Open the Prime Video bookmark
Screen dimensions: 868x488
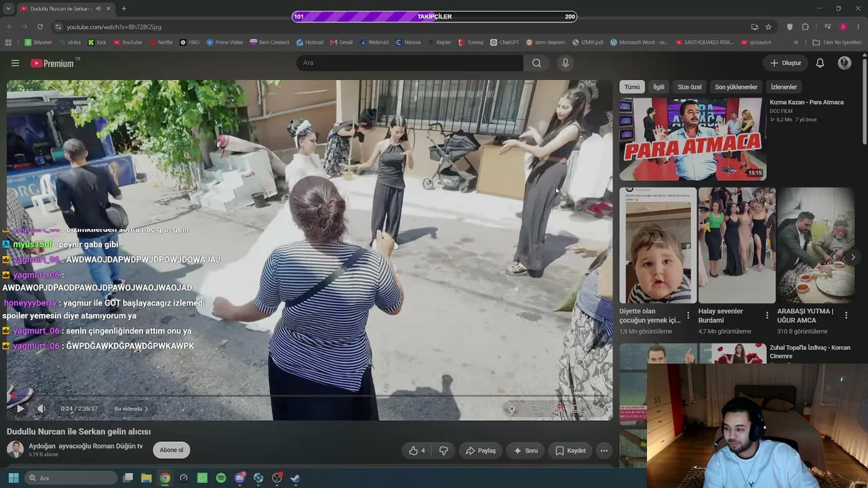(x=224, y=42)
